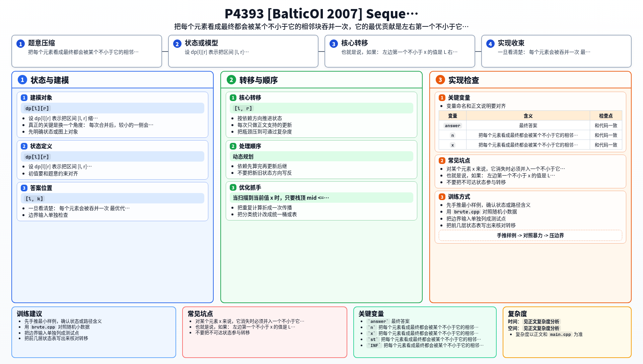Screen dimensions: 643x364
Task: Click the page title P4393 [BalticOI 2007]
Action: coord(321,14)
